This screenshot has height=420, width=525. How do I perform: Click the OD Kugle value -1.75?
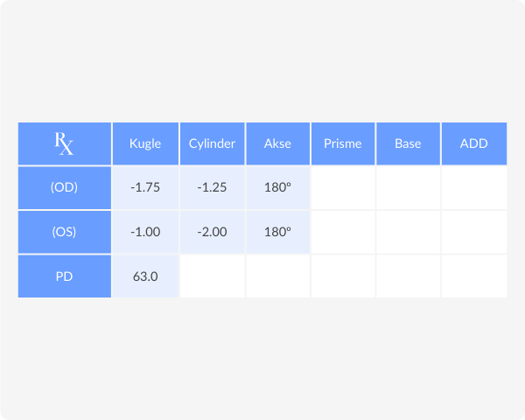click(x=145, y=188)
